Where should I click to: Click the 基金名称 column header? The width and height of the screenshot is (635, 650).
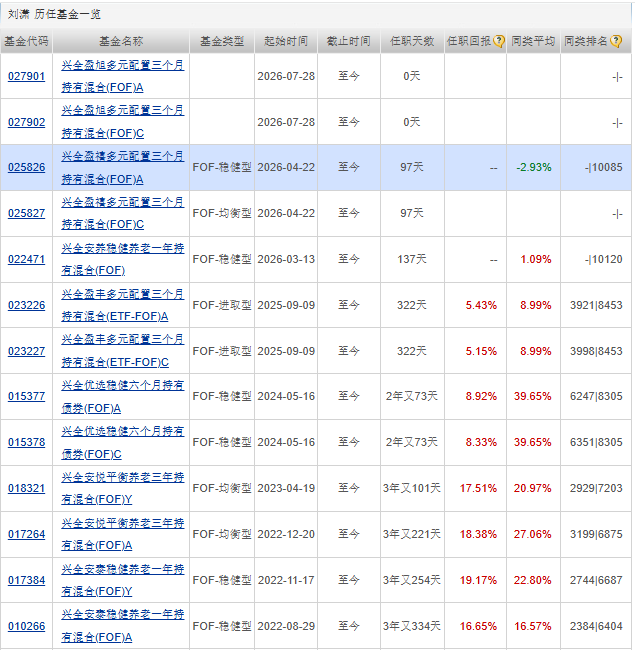pos(121,41)
